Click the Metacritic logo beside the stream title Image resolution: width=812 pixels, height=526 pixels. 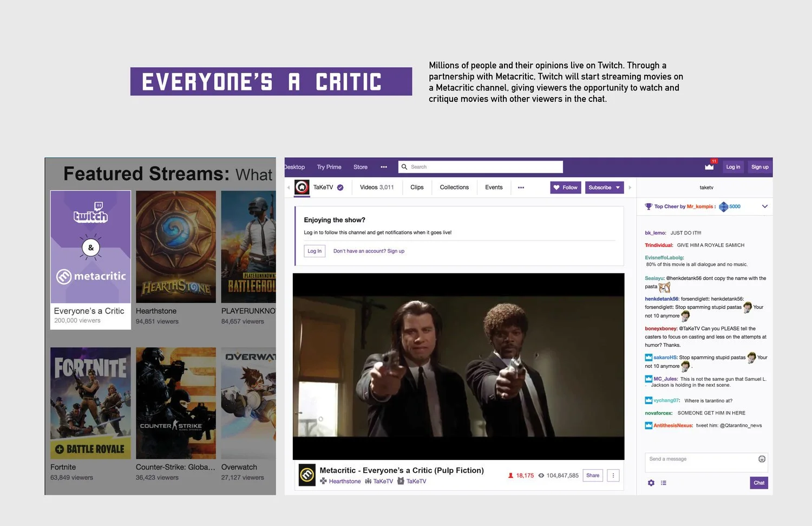coord(307,475)
